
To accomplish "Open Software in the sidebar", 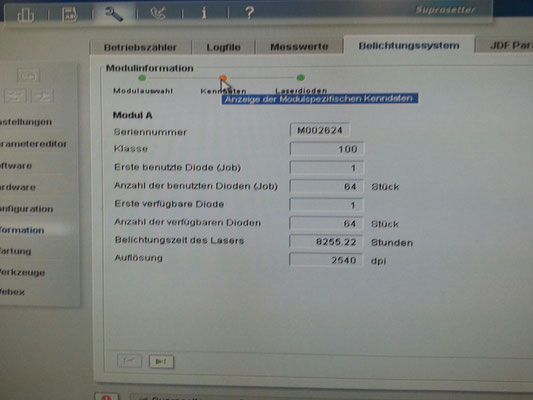I will tap(16, 166).
